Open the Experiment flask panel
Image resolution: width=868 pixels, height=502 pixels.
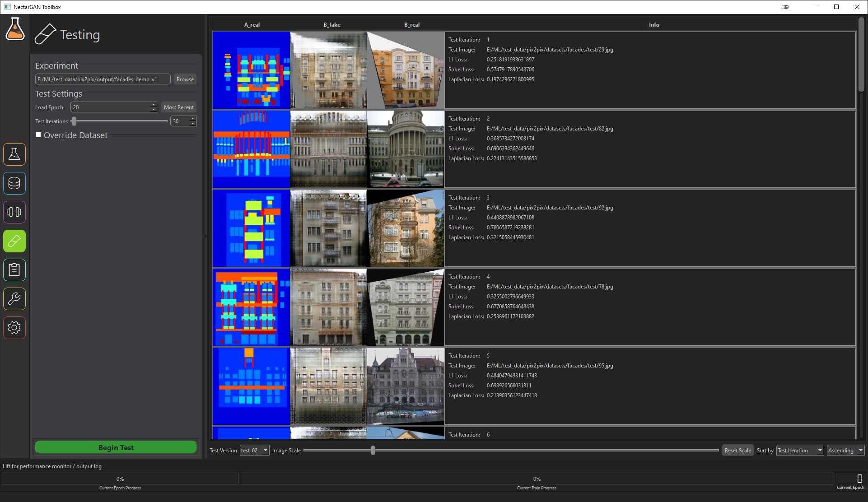tap(14, 154)
